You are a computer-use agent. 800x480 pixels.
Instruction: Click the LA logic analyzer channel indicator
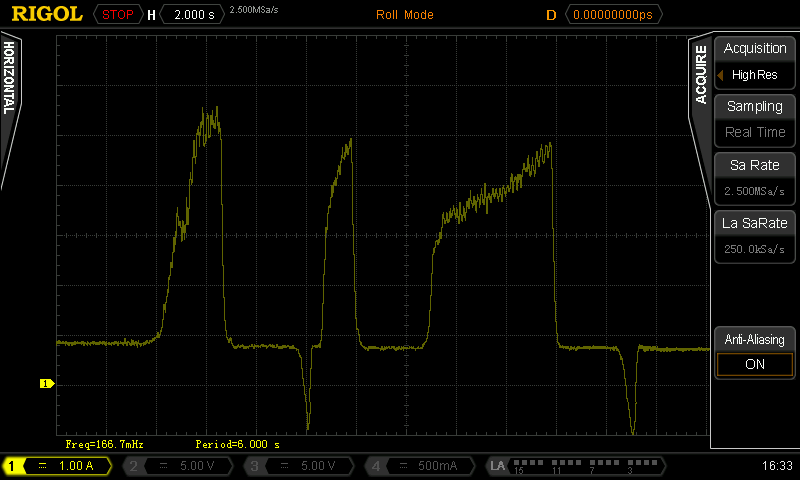coord(576,466)
